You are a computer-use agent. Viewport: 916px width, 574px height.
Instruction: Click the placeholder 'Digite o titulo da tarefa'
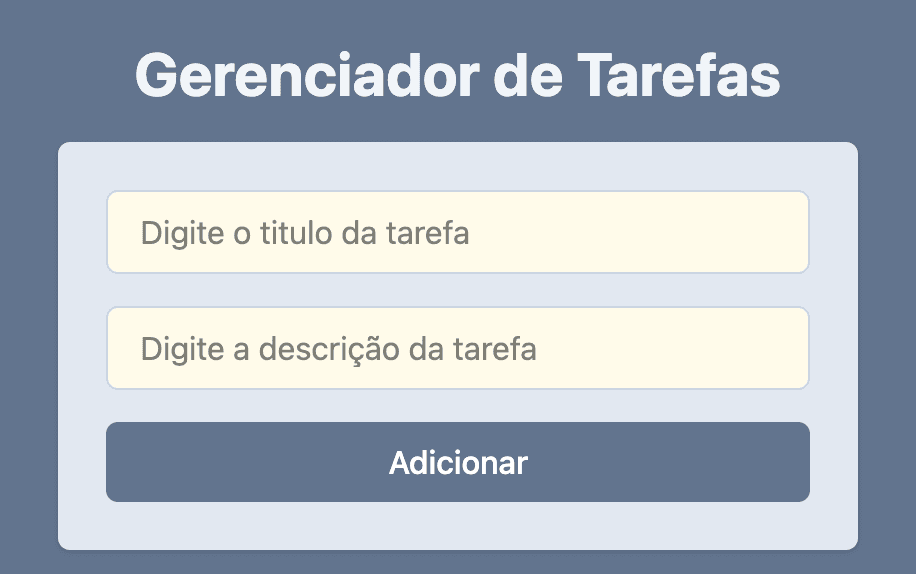[304, 234]
